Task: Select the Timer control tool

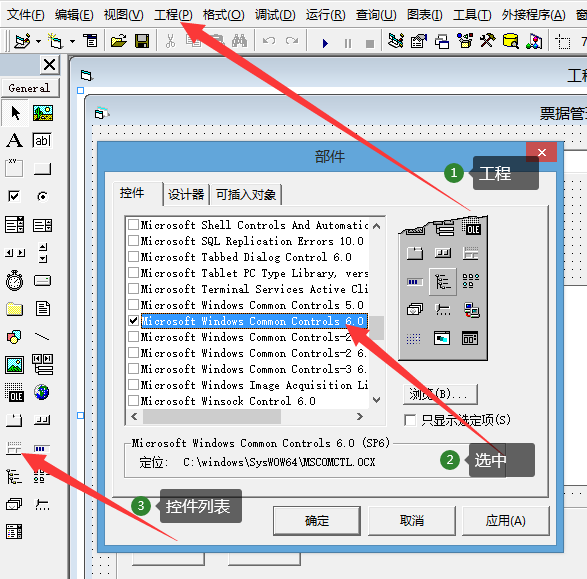Action: pyautogui.click(x=15, y=280)
